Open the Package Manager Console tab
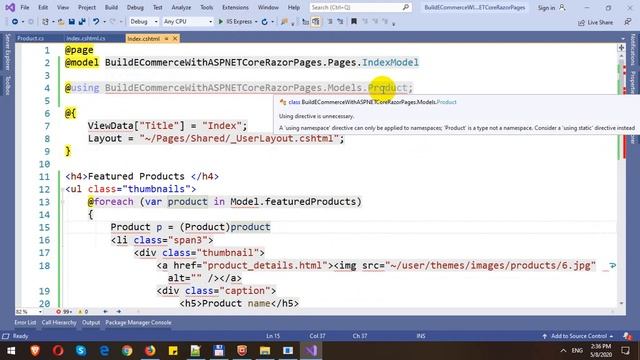 pyautogui.click(x=138, y=322)
